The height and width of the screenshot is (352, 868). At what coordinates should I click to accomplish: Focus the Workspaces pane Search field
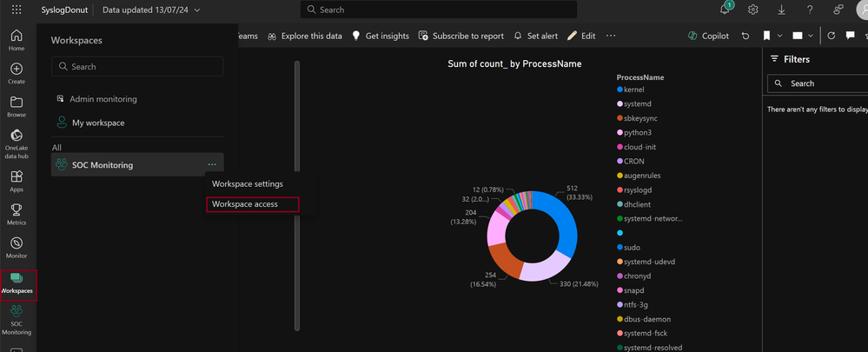pyautogui.click(x=137, y=66)
